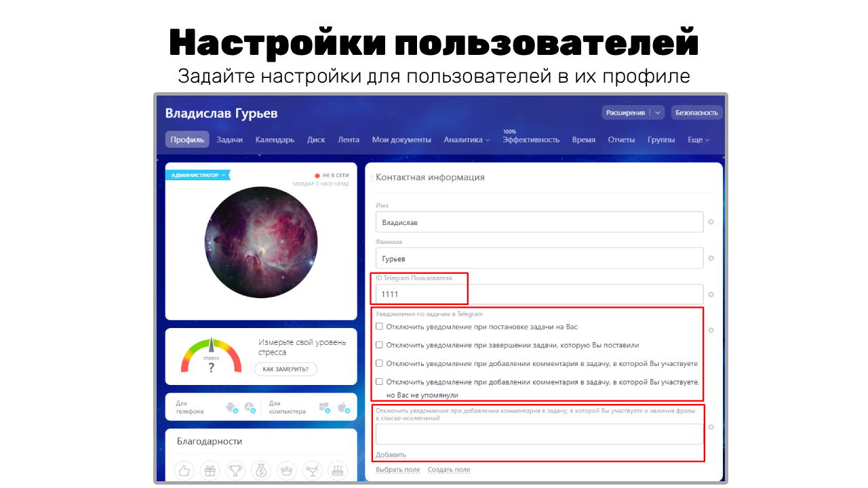
Task: Switch to the Группы tab
Action: [x=661, y=140]
